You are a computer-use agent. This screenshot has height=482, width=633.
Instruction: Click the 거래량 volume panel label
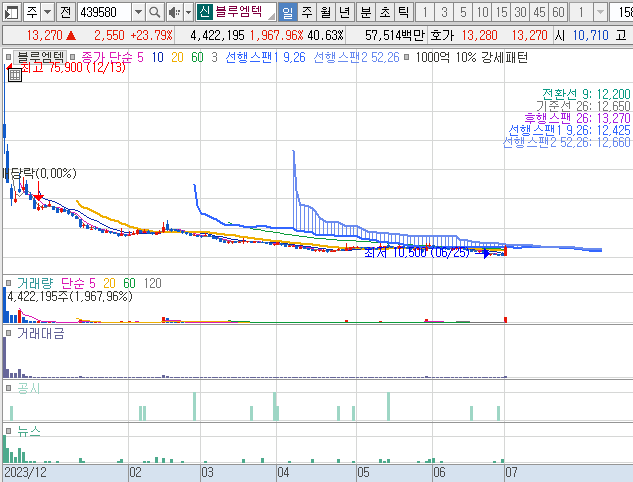coord(35,283)
